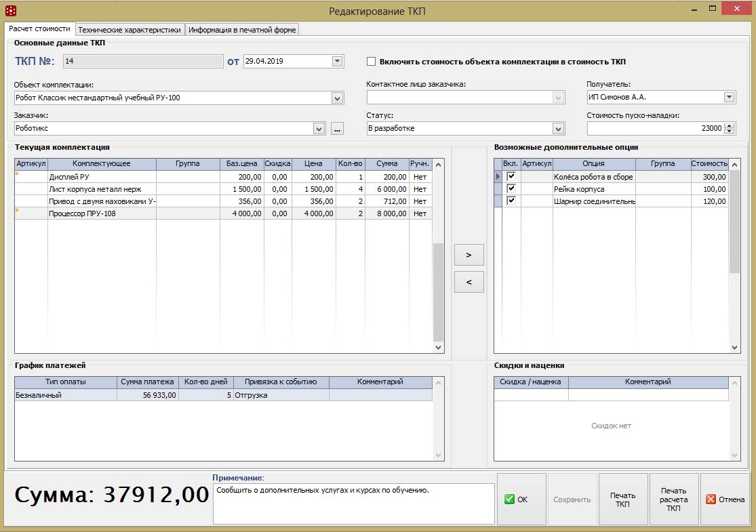
Task: Click Рейка корпуса option name
Action: click(x=579, y=189)
